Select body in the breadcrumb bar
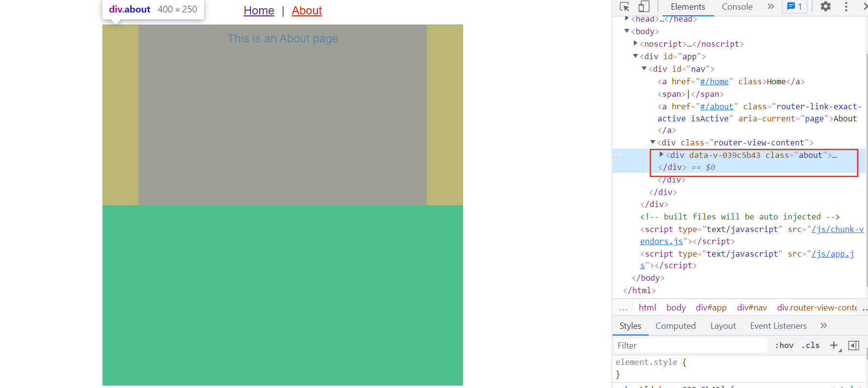 coord(676,308)
